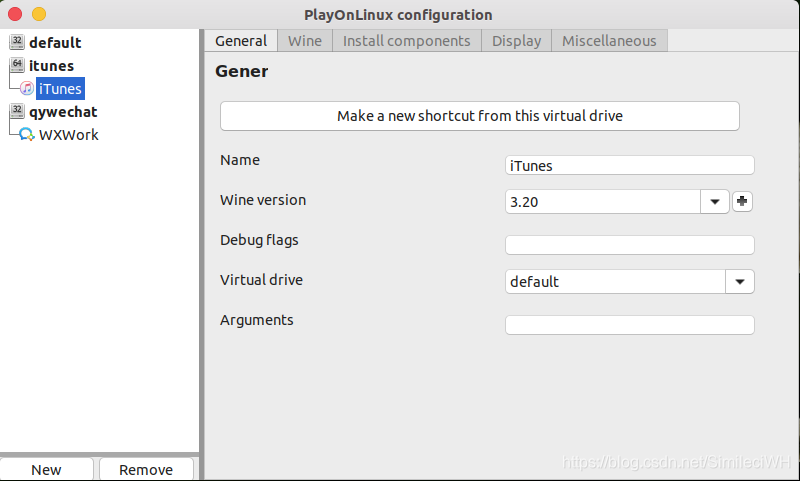Click the Wine version field showing 3.20
800x481 pixels.
[x=603, y=201]
